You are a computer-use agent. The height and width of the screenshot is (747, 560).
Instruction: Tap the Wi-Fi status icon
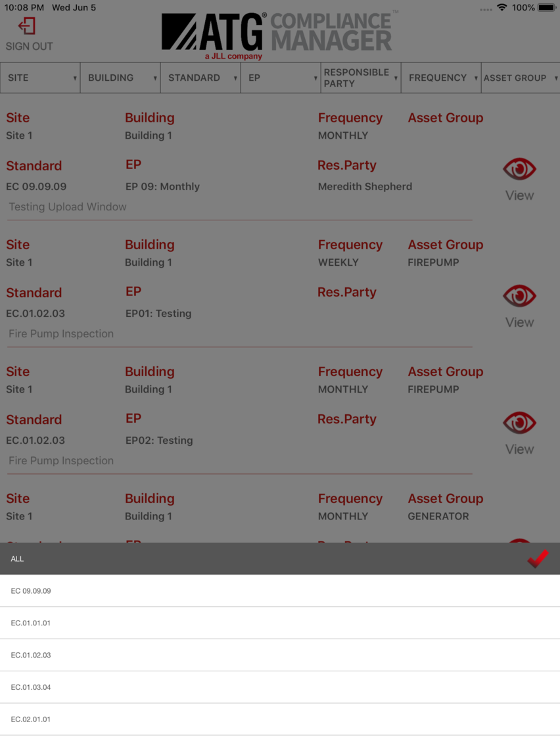point(502,7)
